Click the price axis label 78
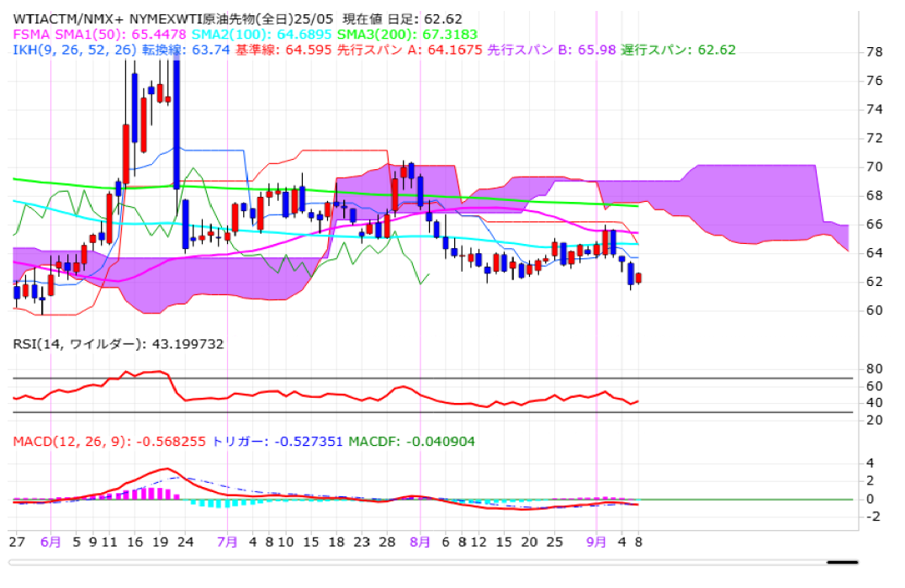Image resolution: width=905 pixels, height=588 pixels. click(875, 52)
